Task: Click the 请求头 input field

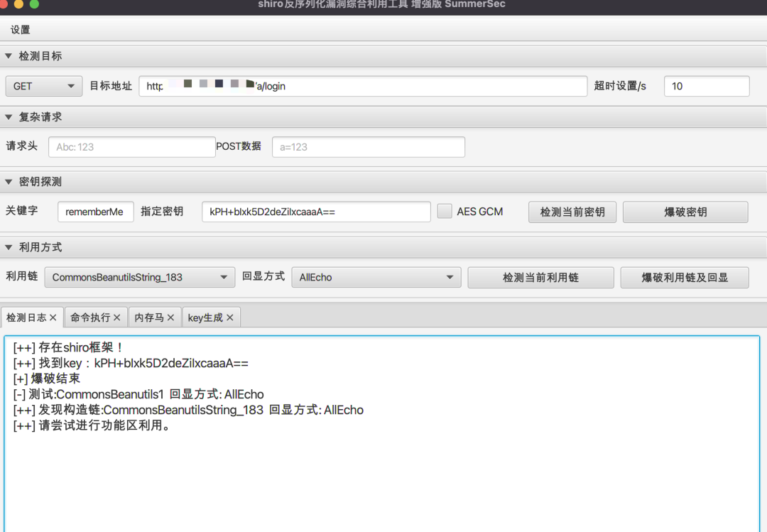Action: click(x=132, y=147)
